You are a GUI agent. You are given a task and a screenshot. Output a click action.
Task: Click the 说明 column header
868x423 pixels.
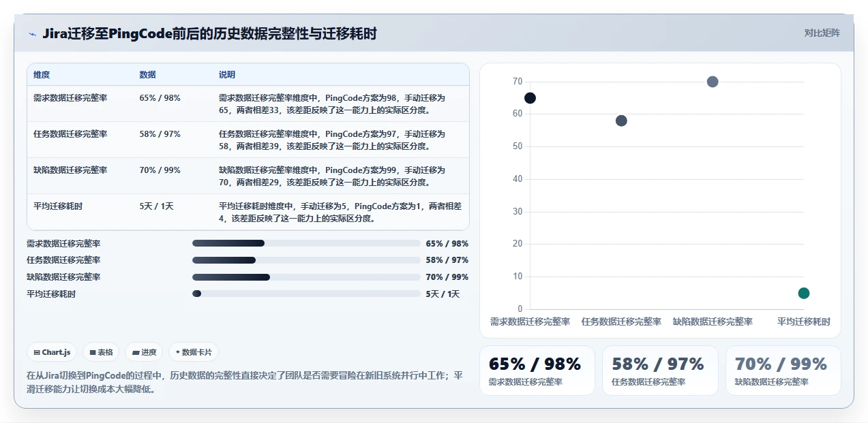click(227, 75)
